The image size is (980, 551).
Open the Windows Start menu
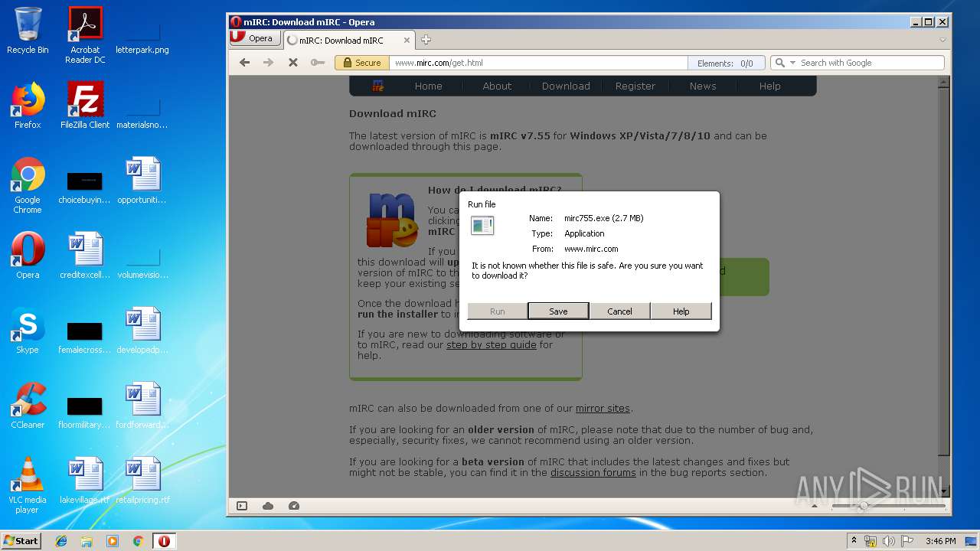point(21,541)
